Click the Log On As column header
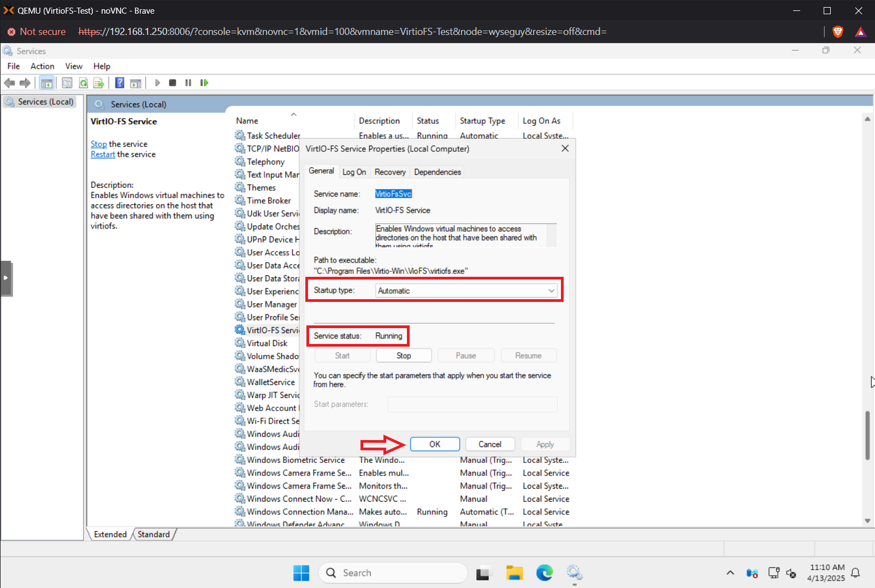This screenshot has height=588, width=875. 545,121
